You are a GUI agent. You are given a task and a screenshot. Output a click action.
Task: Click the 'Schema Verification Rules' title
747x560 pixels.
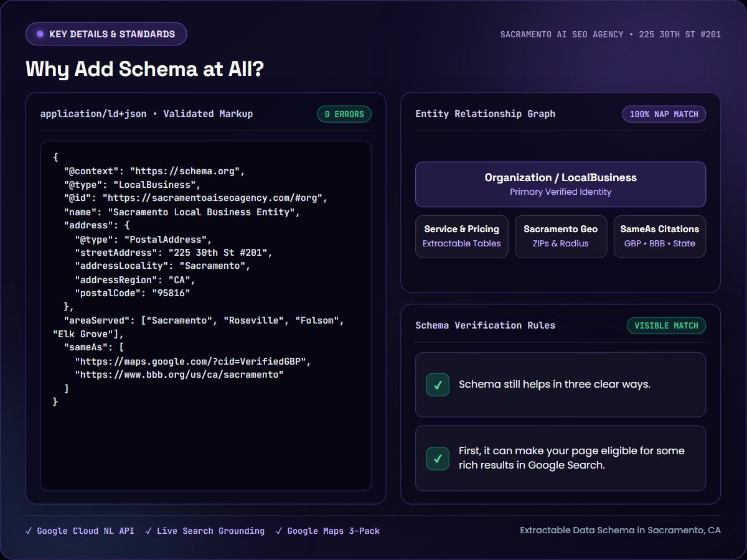point(485,325)
